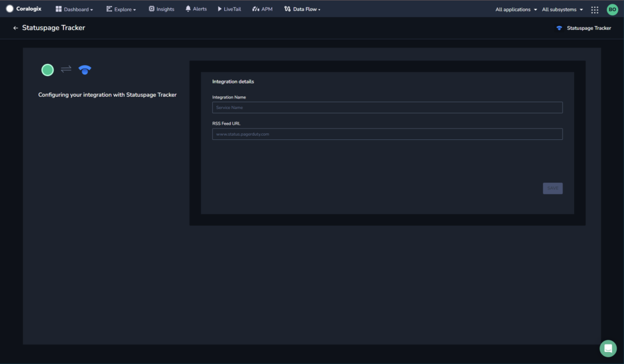Open the Dashboard menu

click(74, 9)
